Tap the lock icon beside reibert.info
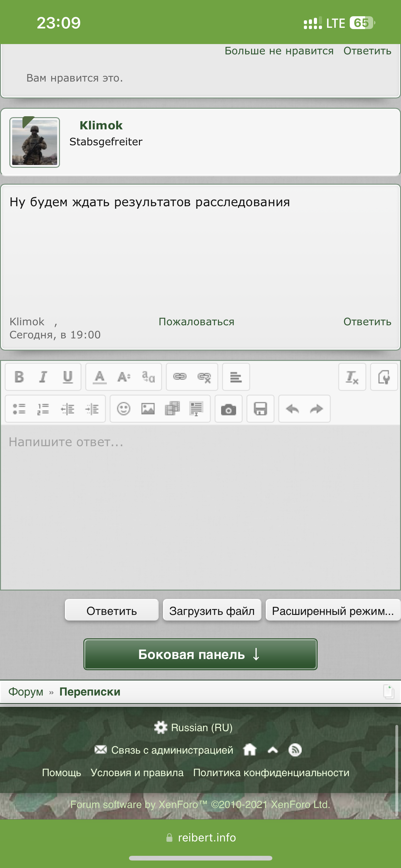 click(x=169, y=838)
